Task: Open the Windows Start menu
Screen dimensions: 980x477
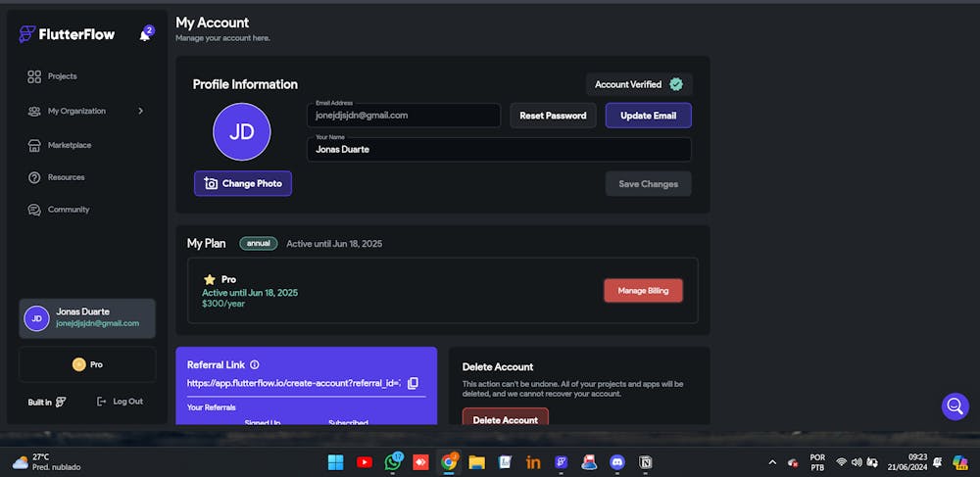Action: (x=335, y=462)
